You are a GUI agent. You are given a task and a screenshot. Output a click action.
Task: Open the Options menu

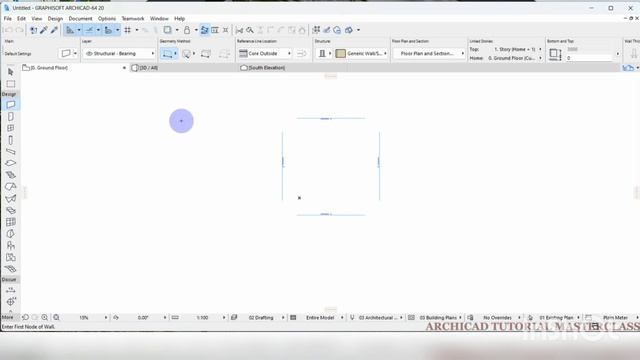click(x=107, y=19)
